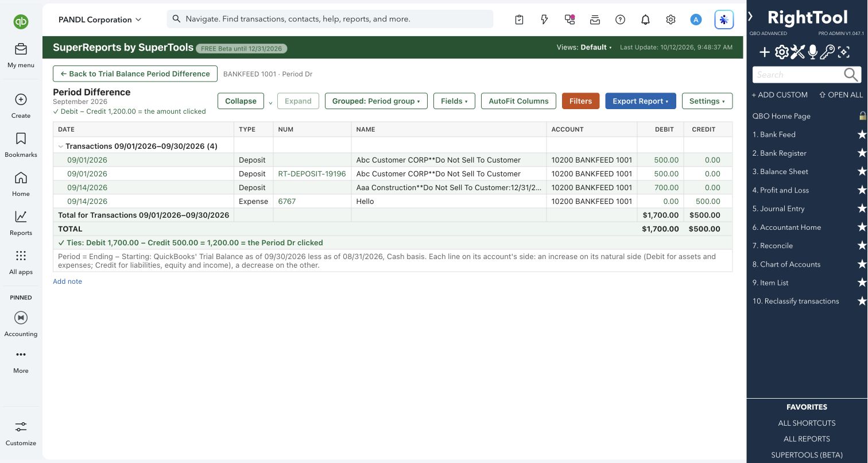Viewport: 868px width, 463px height.
Task: Open the pinned Accounting icon
Action: [x=21, y=318]
